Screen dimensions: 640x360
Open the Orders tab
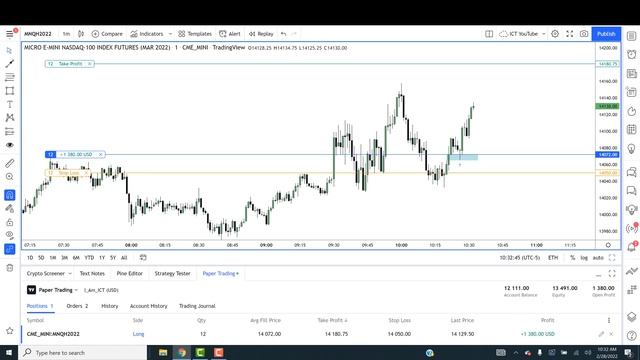pyautogui.click(x=77, y=306)
